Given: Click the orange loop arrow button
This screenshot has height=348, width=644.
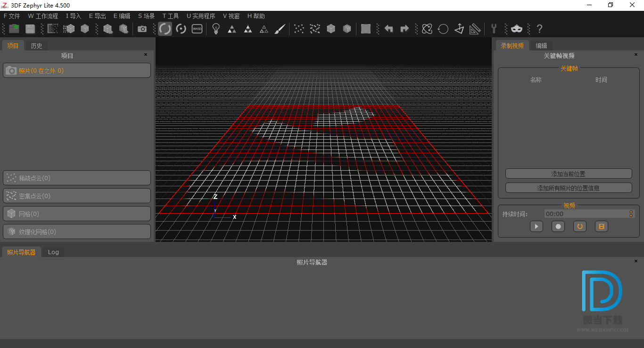Looking at the screenshot, I should (580, 226).
